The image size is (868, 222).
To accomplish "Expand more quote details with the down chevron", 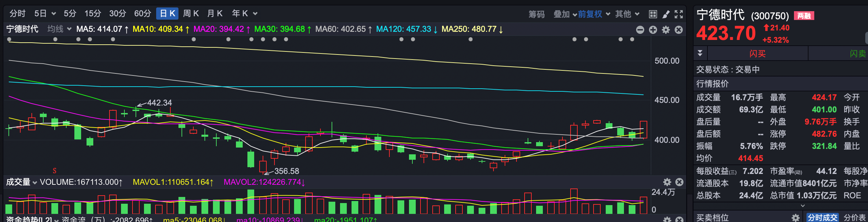I will point(803,205).
